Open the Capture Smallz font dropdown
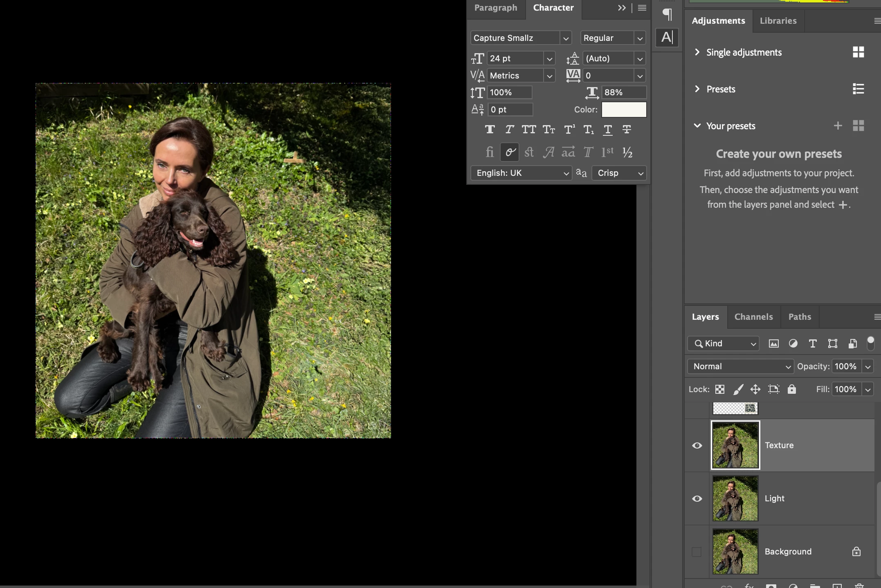The height and width of the screenshot is (588, 881). click(566, 38)
